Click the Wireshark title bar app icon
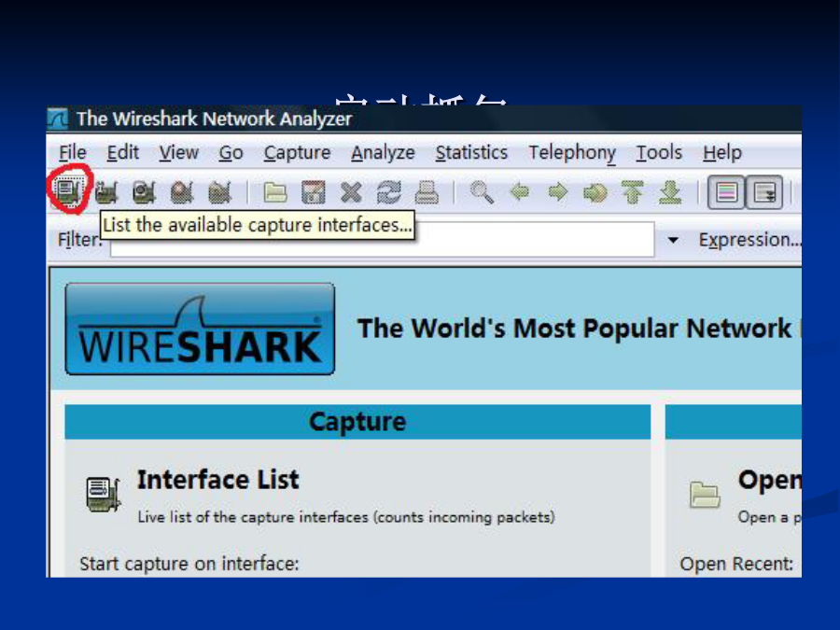This screenshot has height=630, width=840. click(x=57, y=119)
